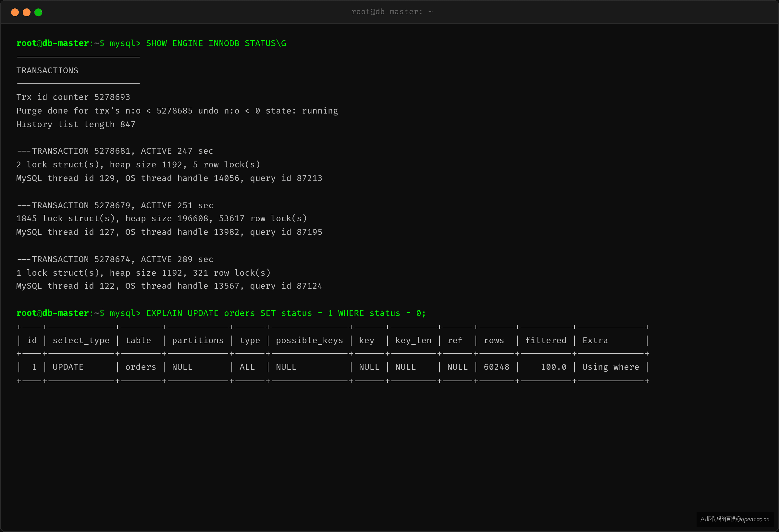
Task: Click the TRANSACTION 5278674 ACTIVE 289 sec line
Action: [x=115, y=259]
